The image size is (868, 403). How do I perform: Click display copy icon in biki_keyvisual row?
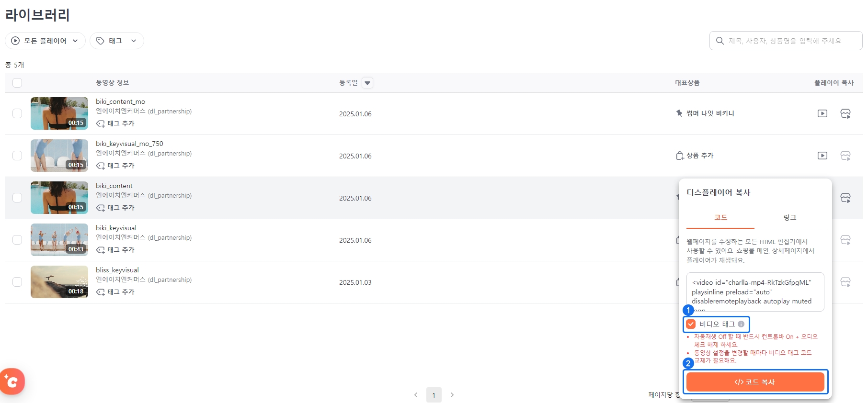click(845, 240)
